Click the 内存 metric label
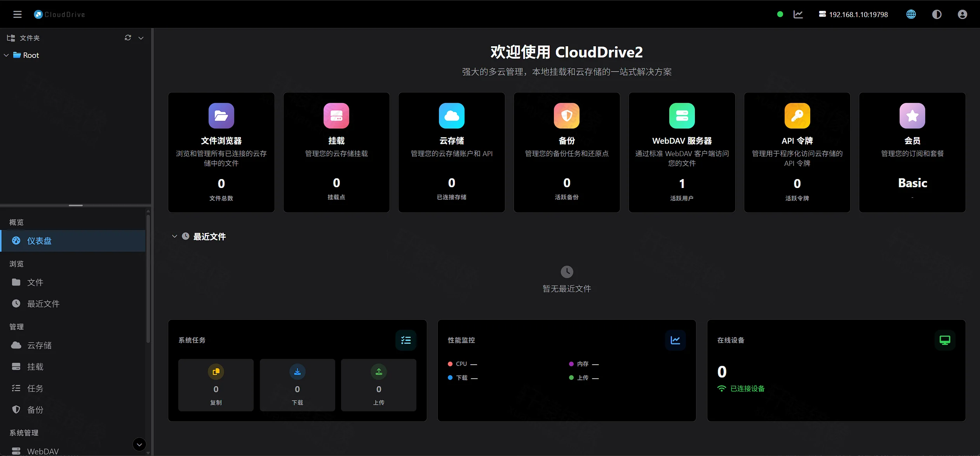The width and height of the screenshot is (980, 456). coord(583,364)
